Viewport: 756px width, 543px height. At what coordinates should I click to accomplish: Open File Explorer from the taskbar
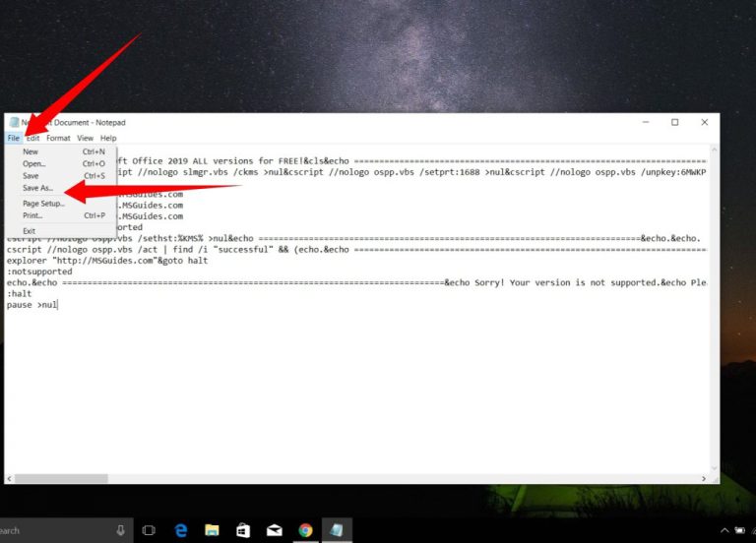coord(212,530)
